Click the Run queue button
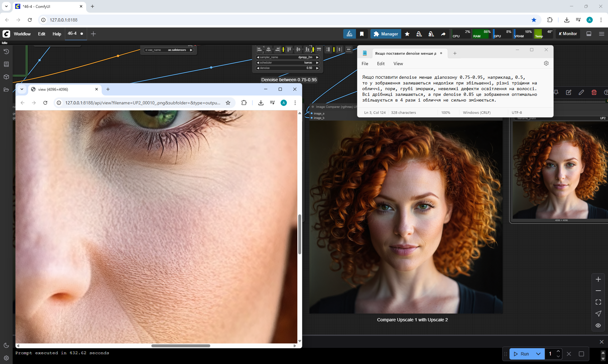The width and height of the screenshot is (608, 364). coord(521,354)
